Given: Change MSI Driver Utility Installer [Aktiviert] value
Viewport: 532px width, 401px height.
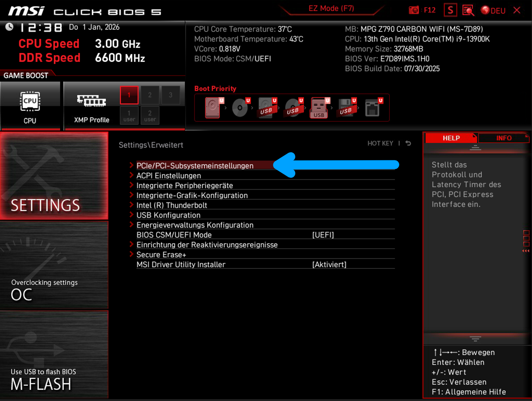Looking at the screenshot, I should [329, 265].
